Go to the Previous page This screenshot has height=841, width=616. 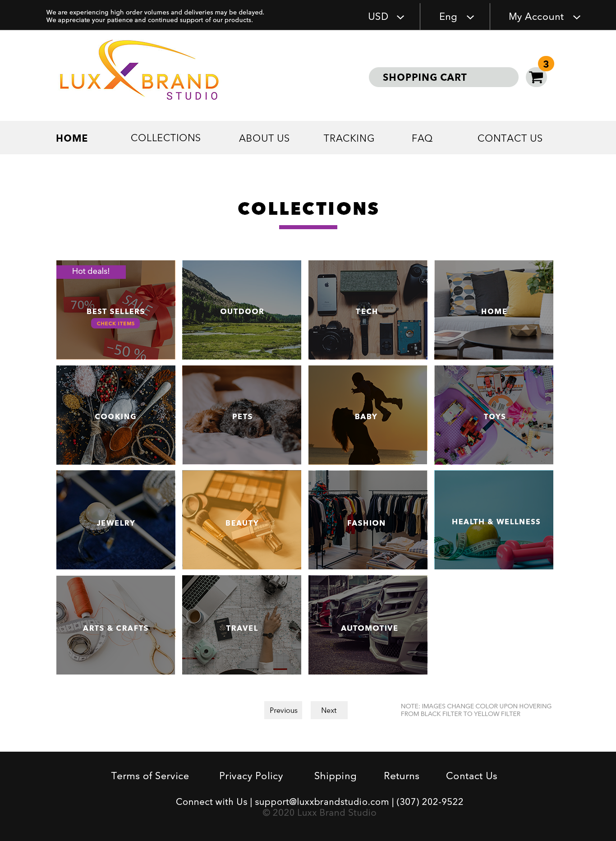283,710
